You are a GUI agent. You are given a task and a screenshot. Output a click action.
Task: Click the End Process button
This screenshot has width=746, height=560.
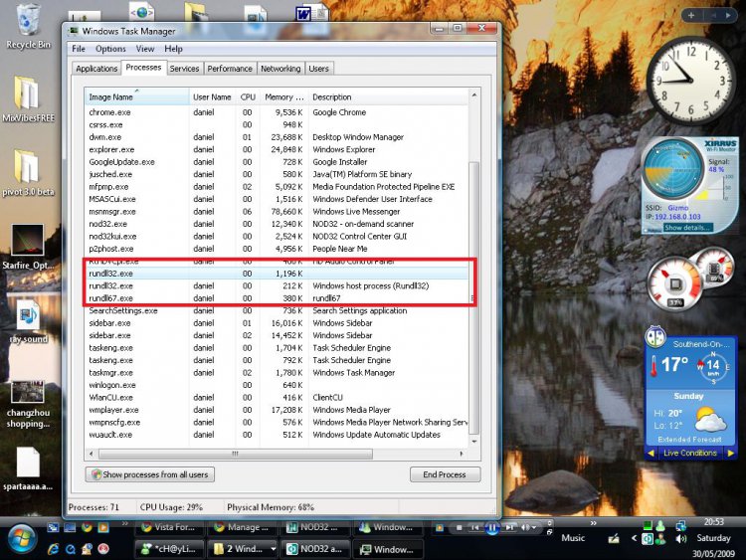coord(445,474)
